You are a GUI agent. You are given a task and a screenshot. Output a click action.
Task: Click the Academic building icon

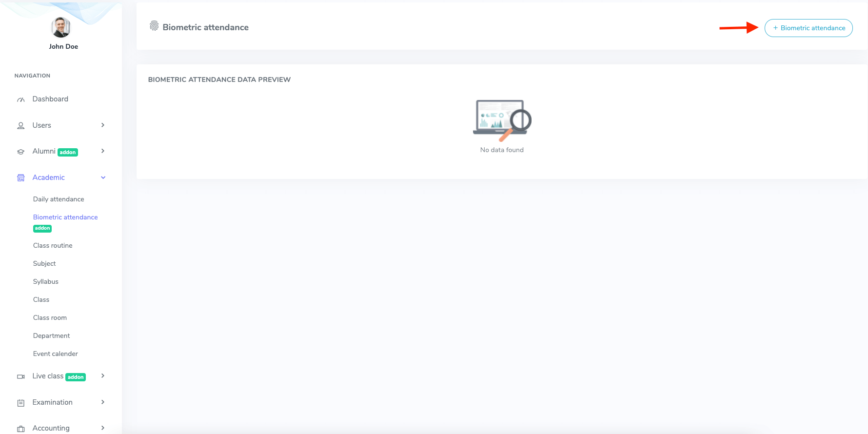21,178
